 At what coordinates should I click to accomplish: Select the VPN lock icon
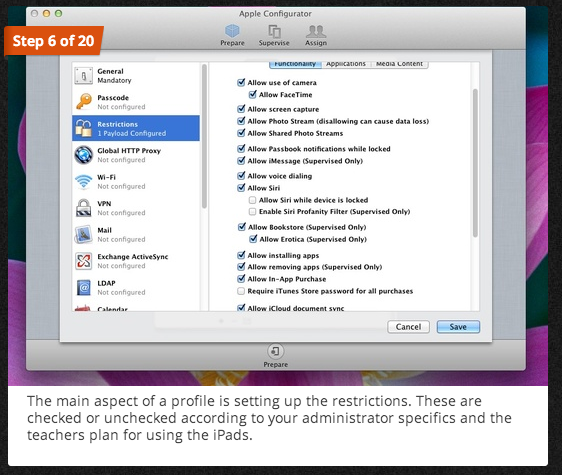[84, 208]
